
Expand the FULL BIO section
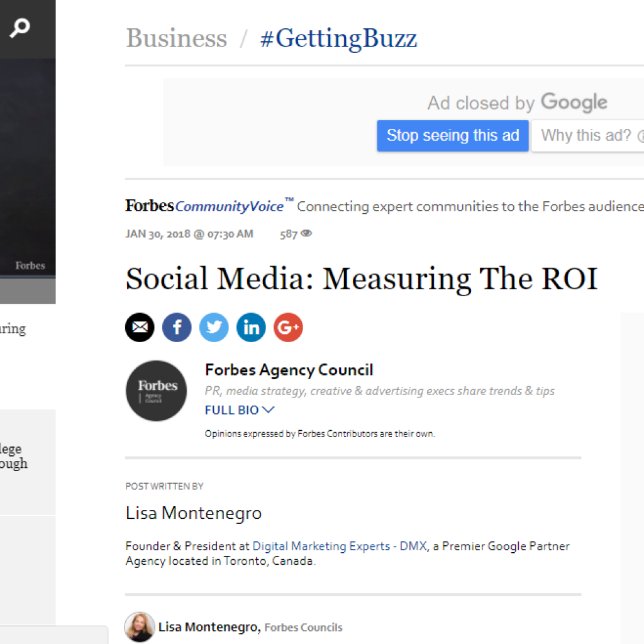(240, 410)
